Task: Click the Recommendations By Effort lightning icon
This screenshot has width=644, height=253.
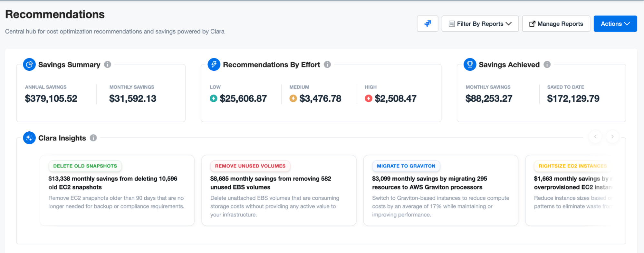Action: click(x=214, y=65)
